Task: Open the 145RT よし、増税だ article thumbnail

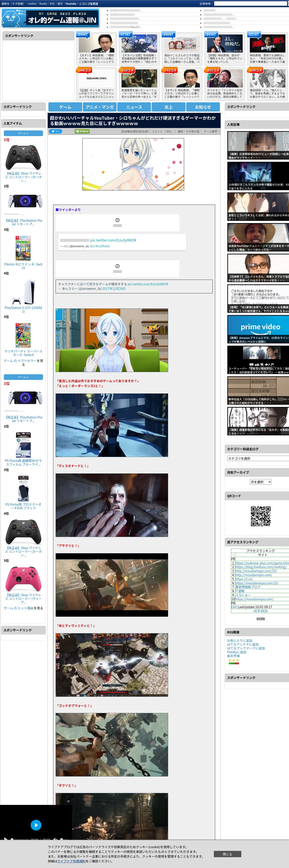Action: click(x=225, y=43)
